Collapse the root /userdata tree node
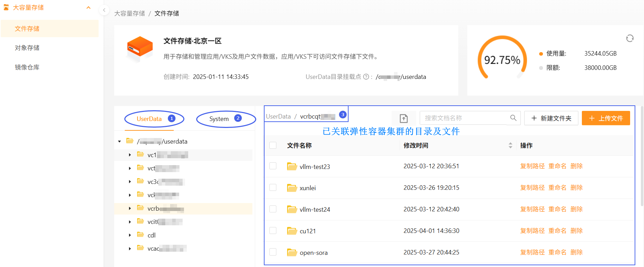The image size is (644, 267). (x=119, y=141)
